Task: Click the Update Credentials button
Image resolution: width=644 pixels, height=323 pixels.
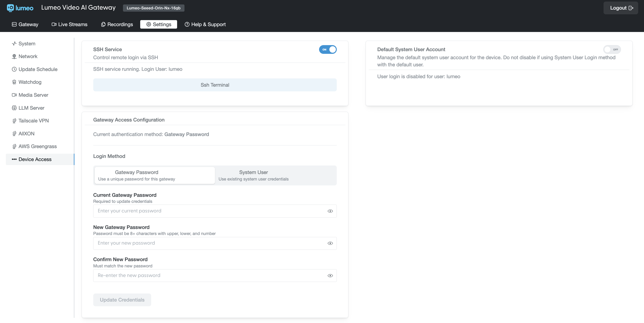Action: pyautogui.click(x=122, y=300)
